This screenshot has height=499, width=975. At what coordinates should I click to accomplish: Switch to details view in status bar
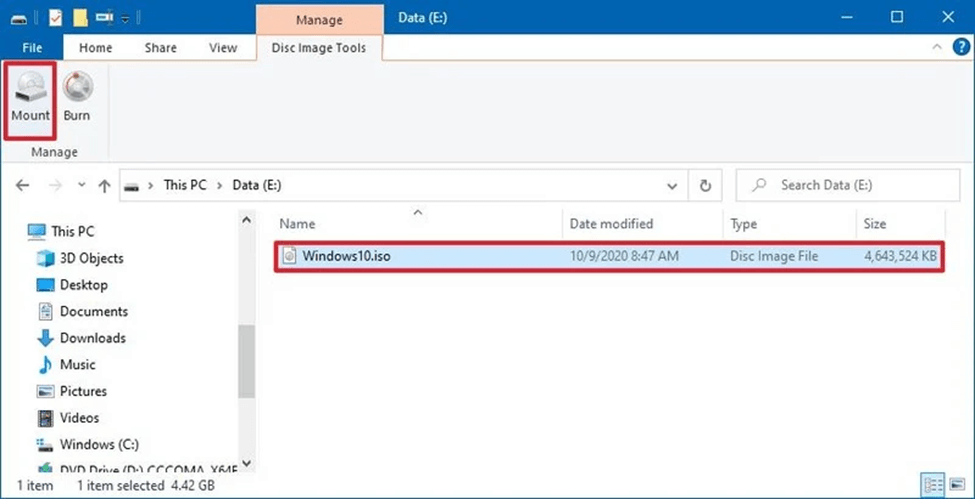tap(934, 484)
